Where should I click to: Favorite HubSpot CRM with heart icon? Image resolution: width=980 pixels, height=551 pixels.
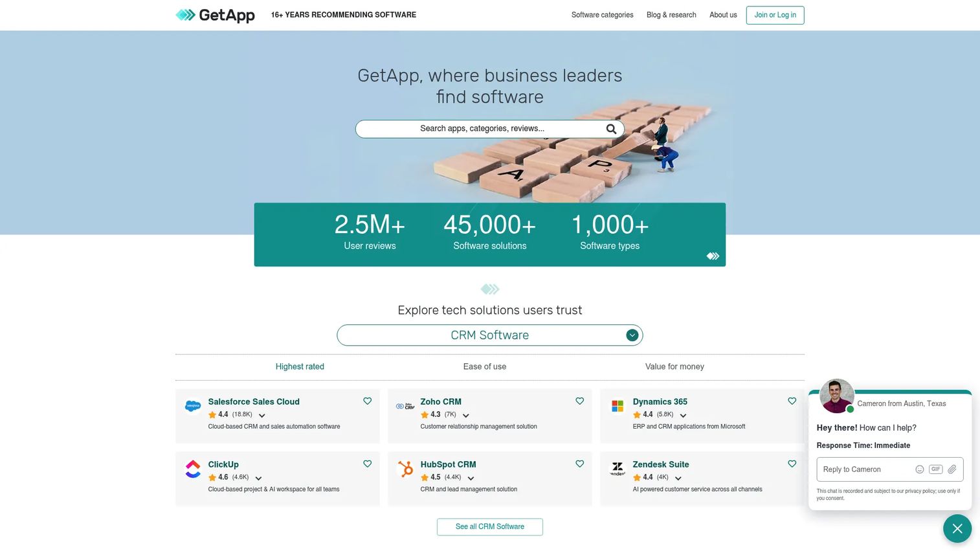579,464
